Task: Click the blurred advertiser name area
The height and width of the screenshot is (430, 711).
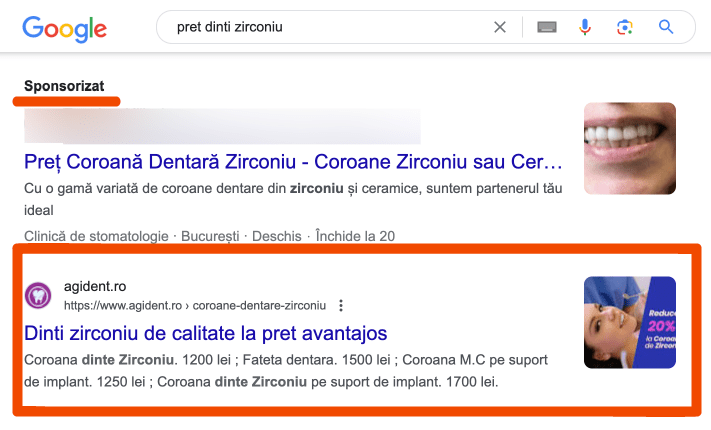Action: coord(222,126)
